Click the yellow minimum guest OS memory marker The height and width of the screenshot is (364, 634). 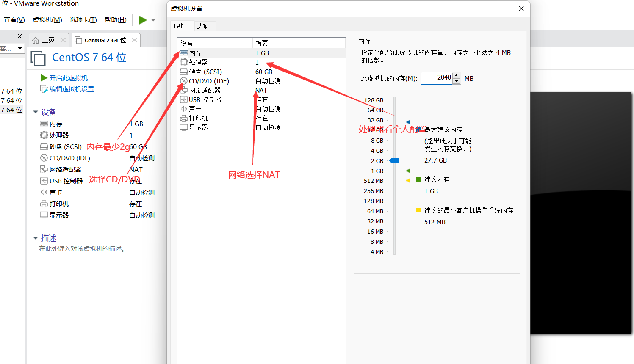point(408,180)
